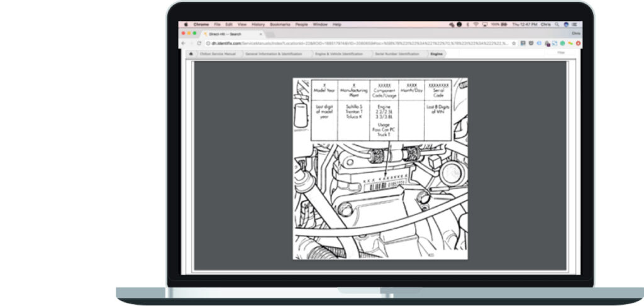
Task: Open Engine & Vehicle Identification breadcrumb
Action: click(339, 54)
